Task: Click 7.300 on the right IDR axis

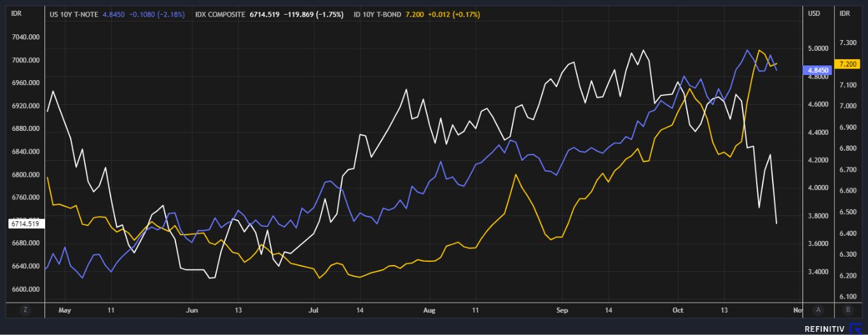Action: coord(848,43)
